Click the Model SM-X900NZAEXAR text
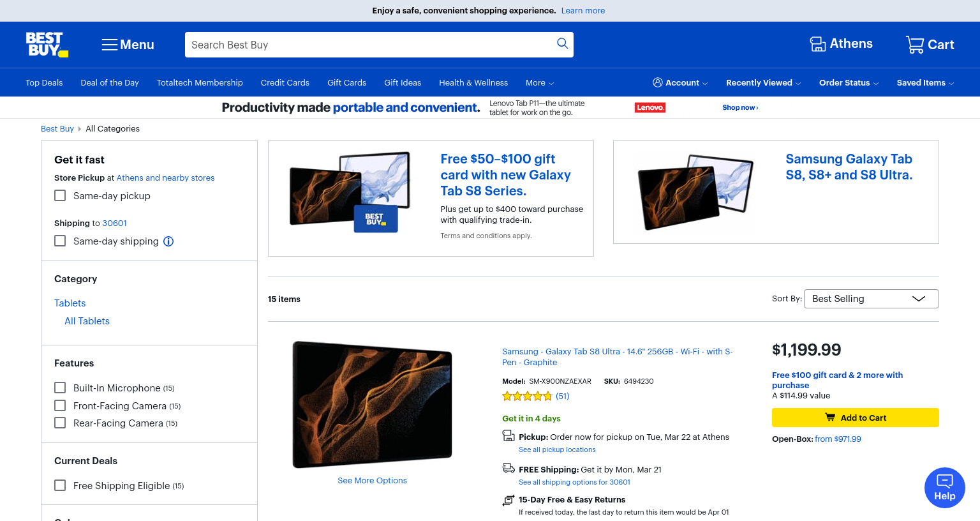Image resolution: width=980 pixels, height=521 pixels. click(x=547, y=381)
